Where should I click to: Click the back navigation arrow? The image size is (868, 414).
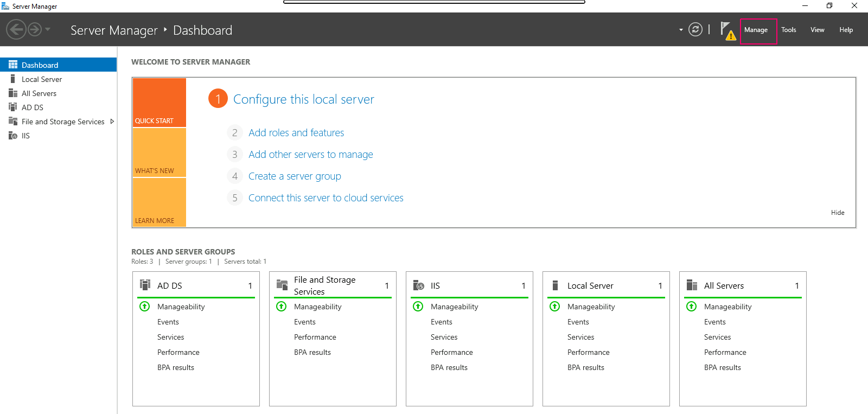pyautogui.click(x=16, y=29)
